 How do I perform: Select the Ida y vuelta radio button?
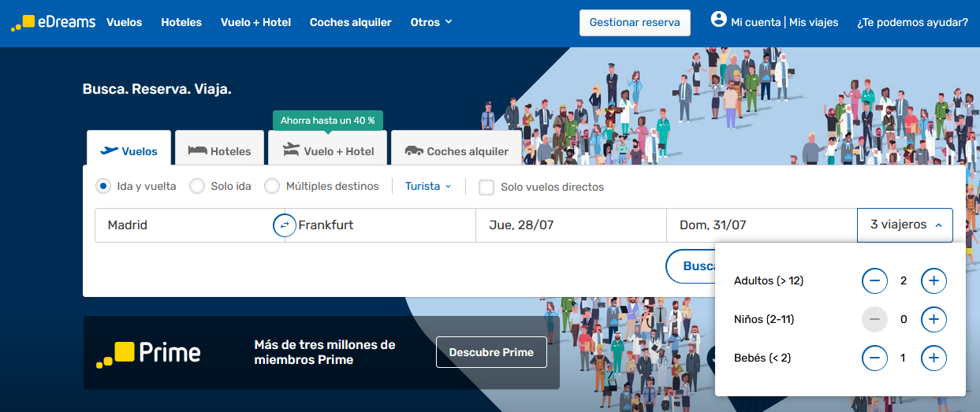(x=102, y=187)
